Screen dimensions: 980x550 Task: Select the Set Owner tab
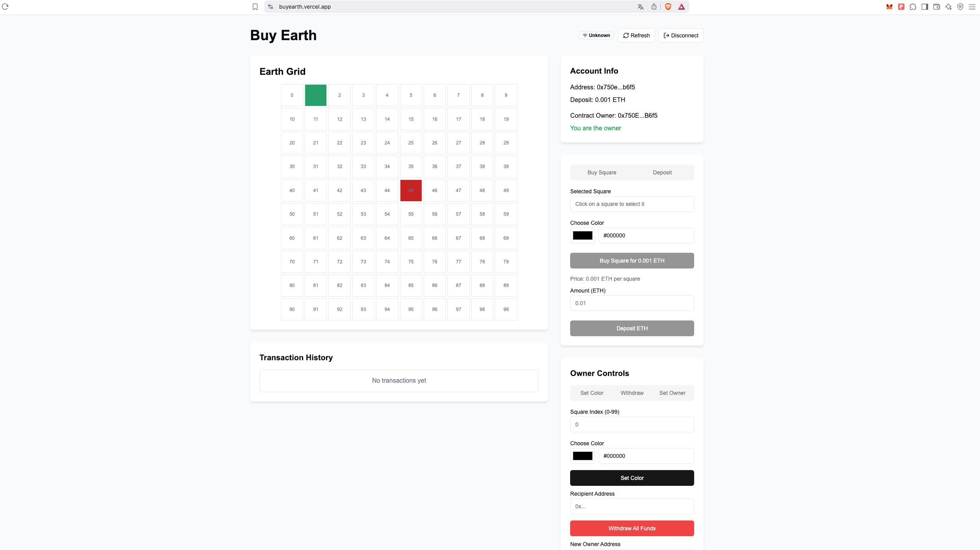[x=672, y=393]
